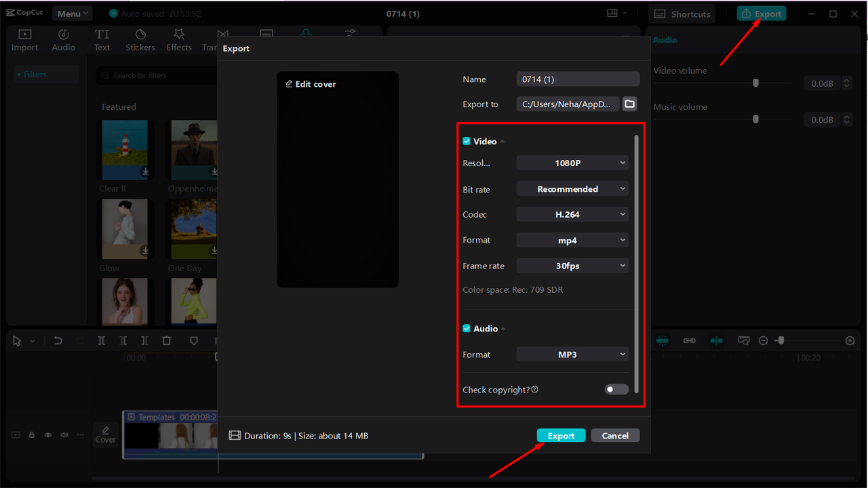Click the export Name input field
Image resolution: width=868 pixels, height=488 pixels.
(578, 79)
